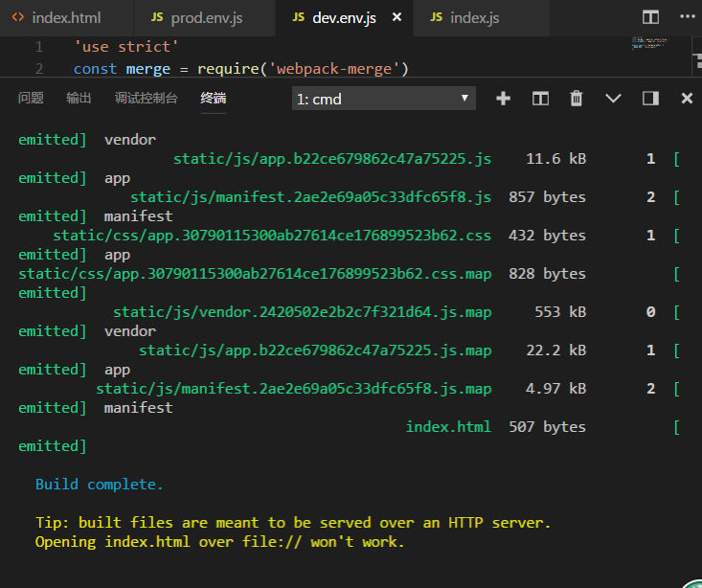The image size is (702, 588).
Task: Click the static/css/app...css.map file path
Action: (x=255, y=274)
